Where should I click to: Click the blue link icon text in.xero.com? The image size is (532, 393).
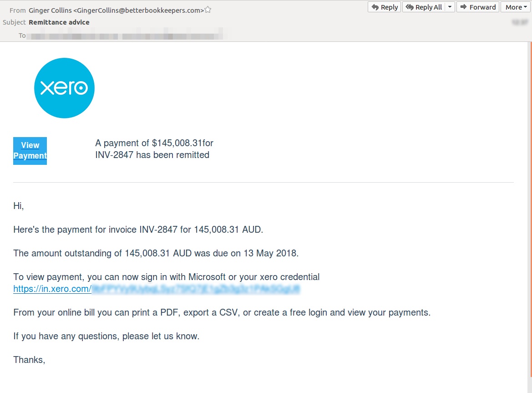[x=52, y=289]
